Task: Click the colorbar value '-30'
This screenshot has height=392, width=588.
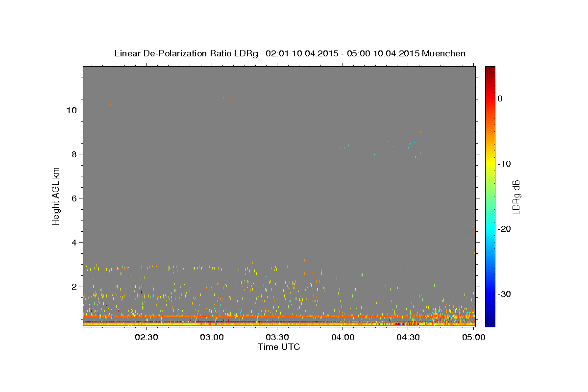Action: click(505, 294)
